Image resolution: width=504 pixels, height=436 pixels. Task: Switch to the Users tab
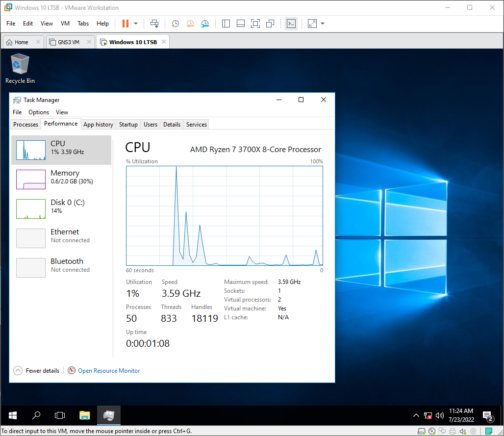[x=151, y=125]
